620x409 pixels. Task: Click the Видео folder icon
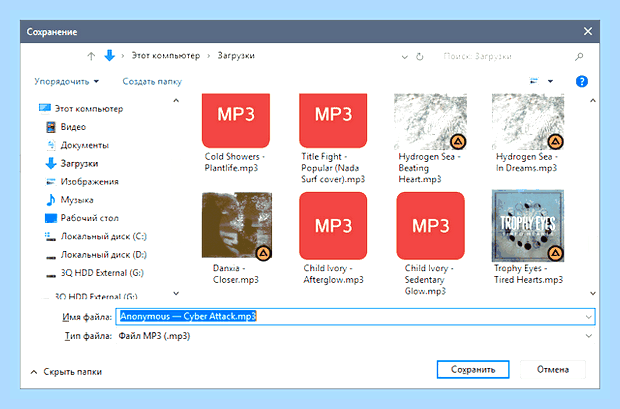point(51,127)
